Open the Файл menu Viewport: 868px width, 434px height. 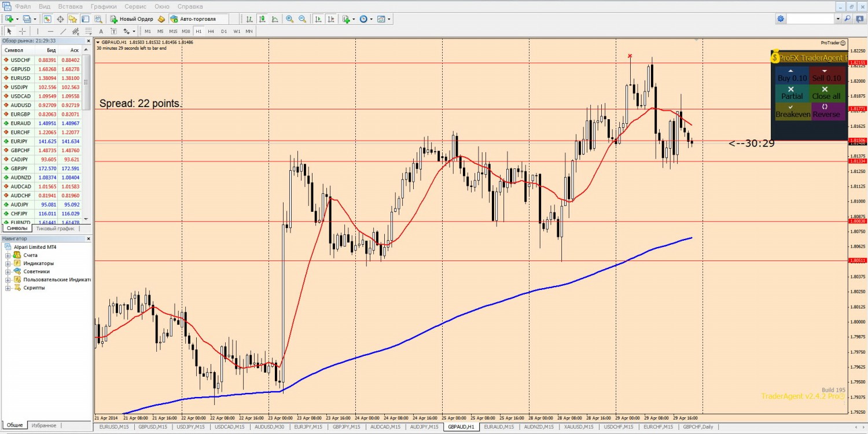click(23, 6)
